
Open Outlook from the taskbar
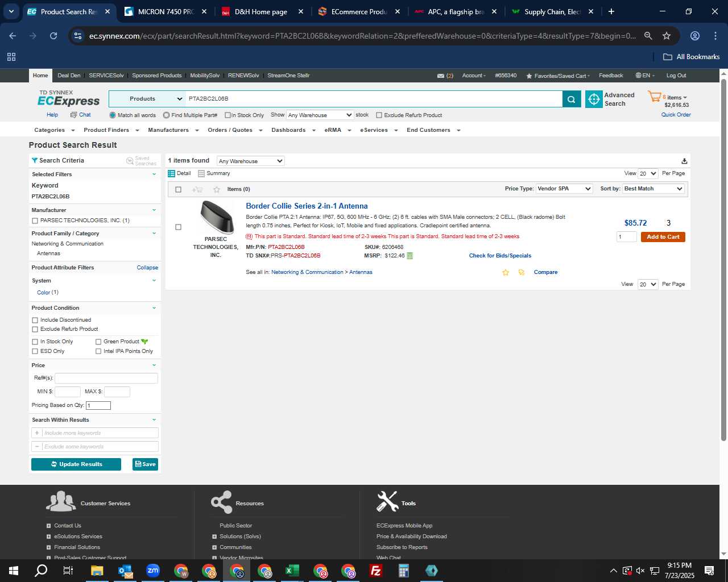point(125,571)
